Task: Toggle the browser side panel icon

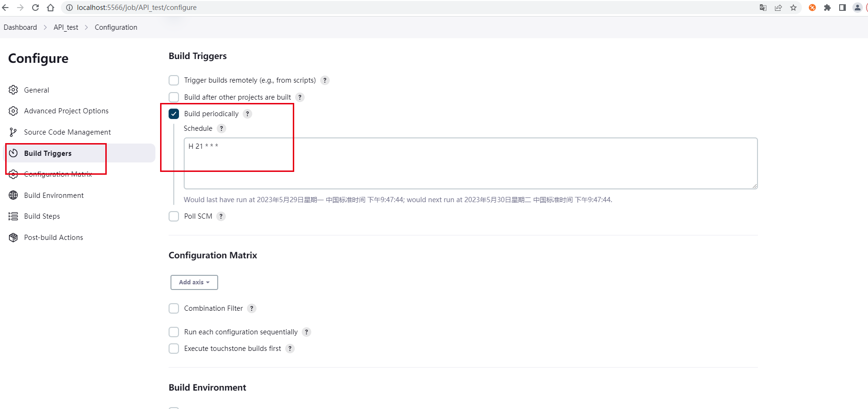Action: tap(842, 8)
